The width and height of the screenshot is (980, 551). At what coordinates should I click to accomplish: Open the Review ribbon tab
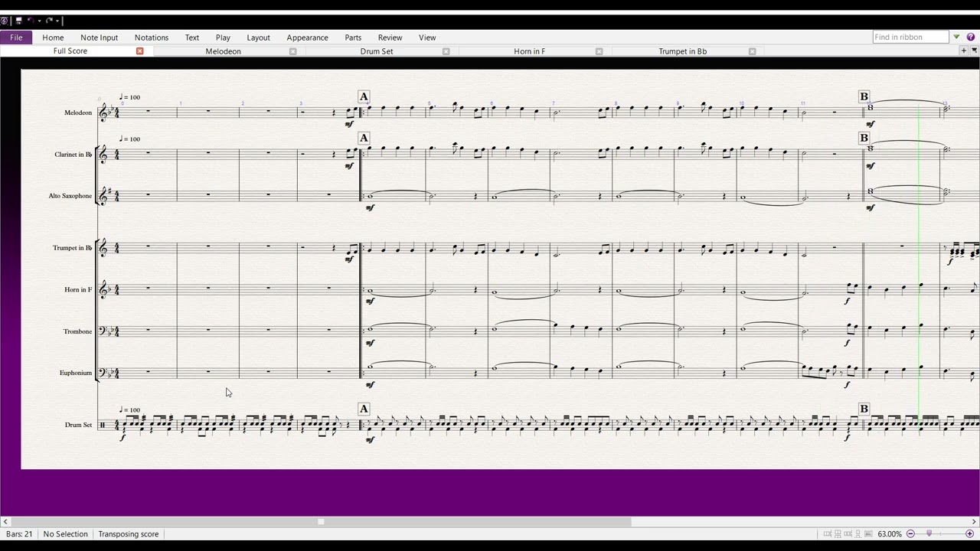point(390,37)
